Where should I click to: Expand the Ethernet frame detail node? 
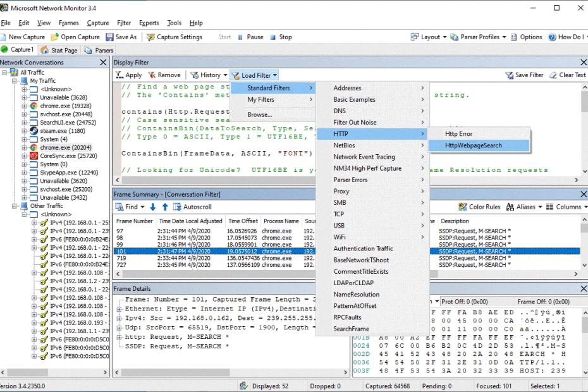pyautogui.click(x=119, y=309)
